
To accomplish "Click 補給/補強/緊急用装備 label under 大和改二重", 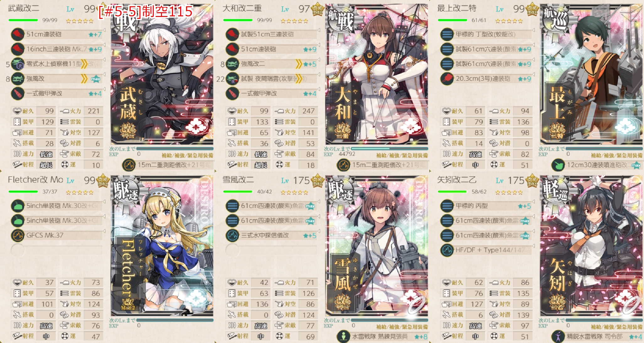I will pos(402,155).
